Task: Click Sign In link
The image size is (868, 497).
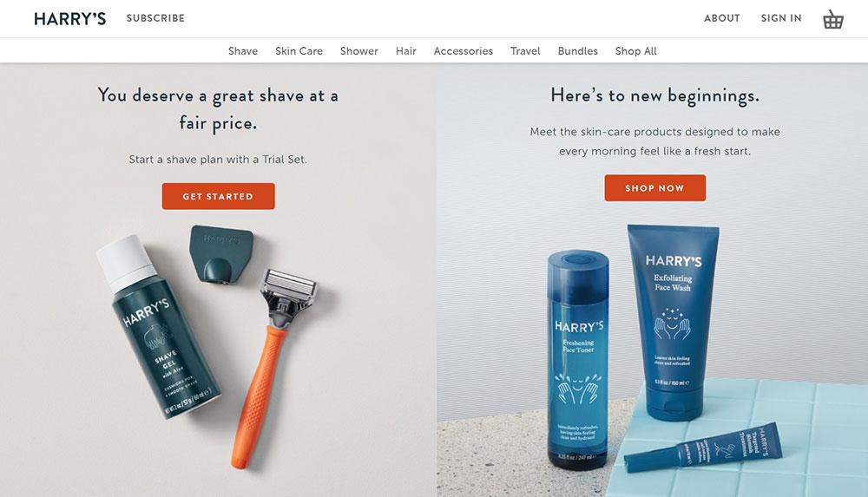Action: pyautogui.click(x=781, y=18)
